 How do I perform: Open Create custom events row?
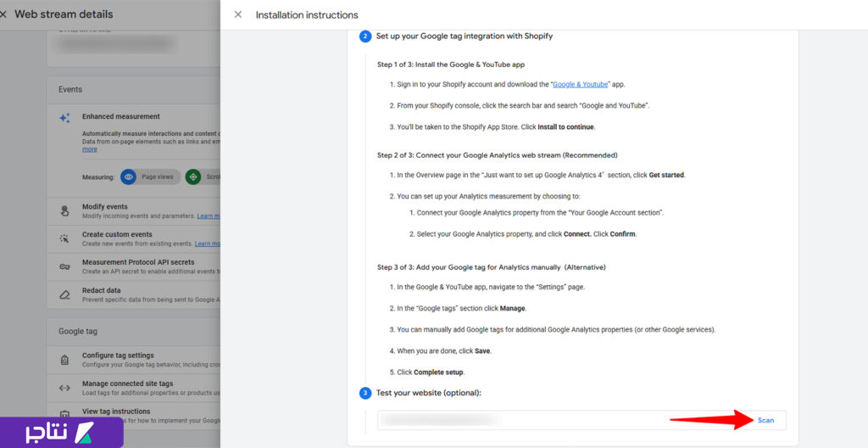[x=133, y=239]
